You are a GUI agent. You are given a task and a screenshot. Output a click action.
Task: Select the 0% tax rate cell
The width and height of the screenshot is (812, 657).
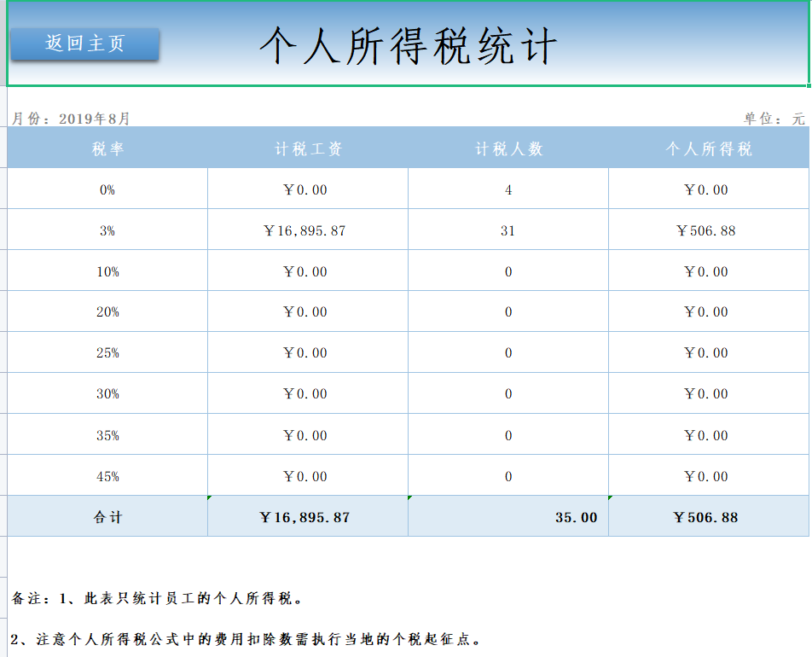(107, 189)
